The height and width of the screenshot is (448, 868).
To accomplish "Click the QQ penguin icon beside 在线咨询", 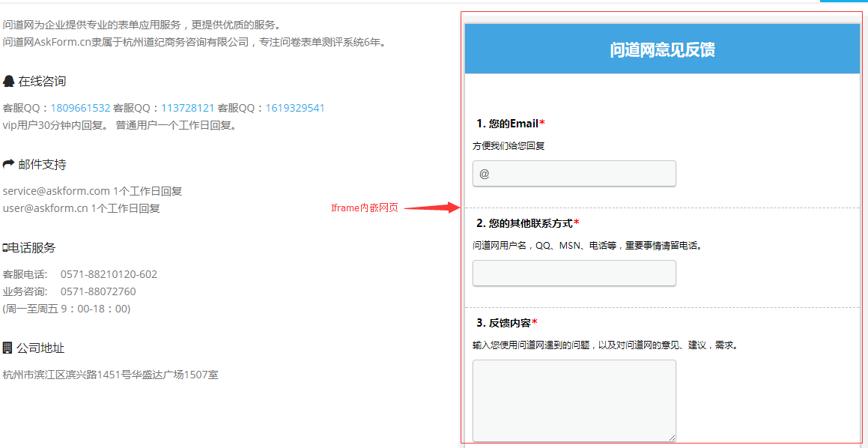I will pos(8,82).
